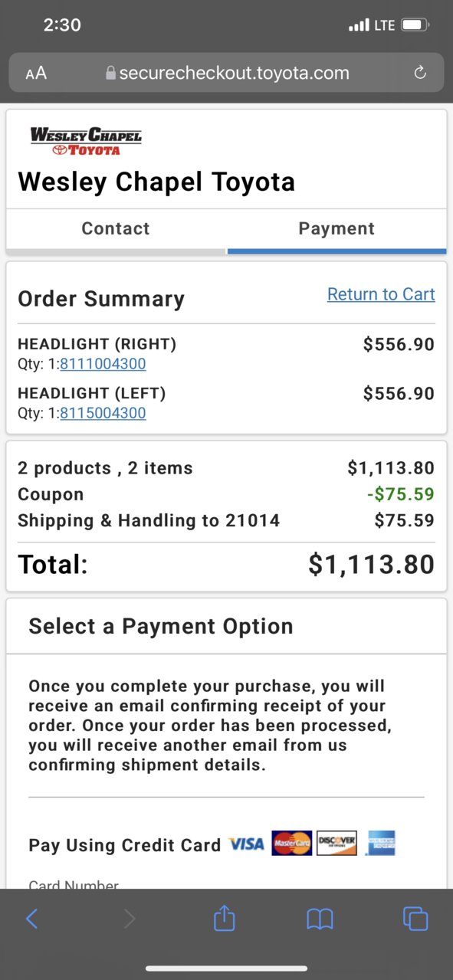Show open tabs with the tabs icon
The height and width of the screenshot is (980, 453).
(415, 918)
